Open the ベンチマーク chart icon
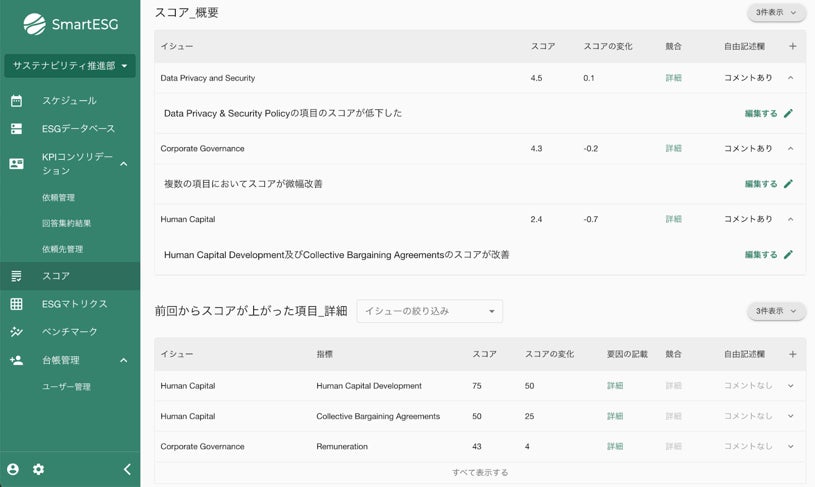The height and width of the screenshot is (487, 815). (16, 332)
